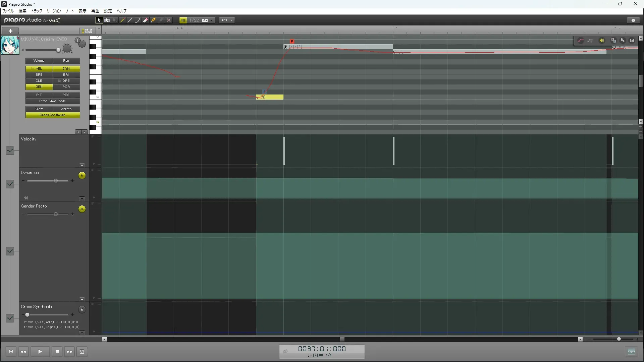Solo the MIKU track with S
The height and width of the screenshot is (362, 644).
tap(77, 41)
